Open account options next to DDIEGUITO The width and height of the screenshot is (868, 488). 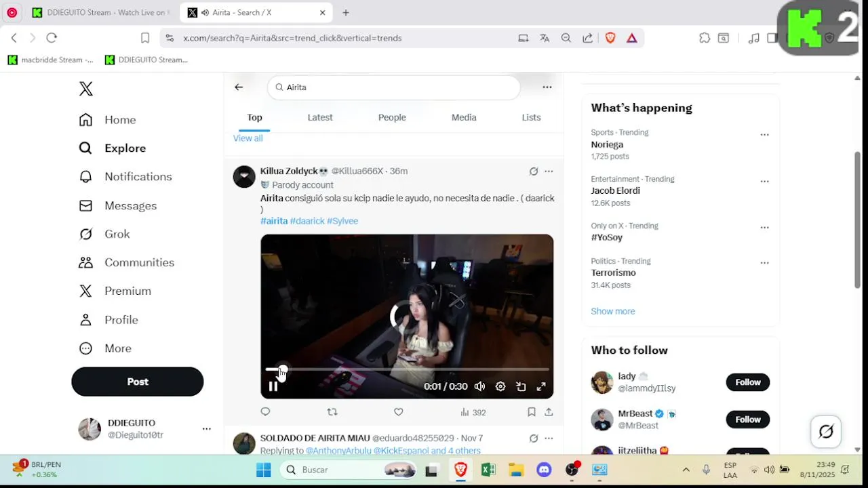(206, 429)
